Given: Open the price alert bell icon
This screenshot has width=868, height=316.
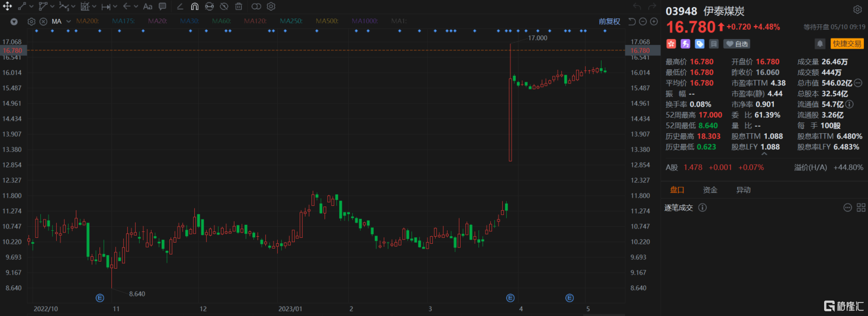Looking at the screenshot, I should point(820,43).
